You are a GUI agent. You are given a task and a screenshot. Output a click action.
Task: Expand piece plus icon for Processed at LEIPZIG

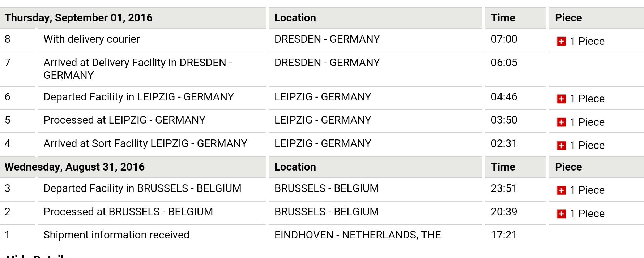561,122
